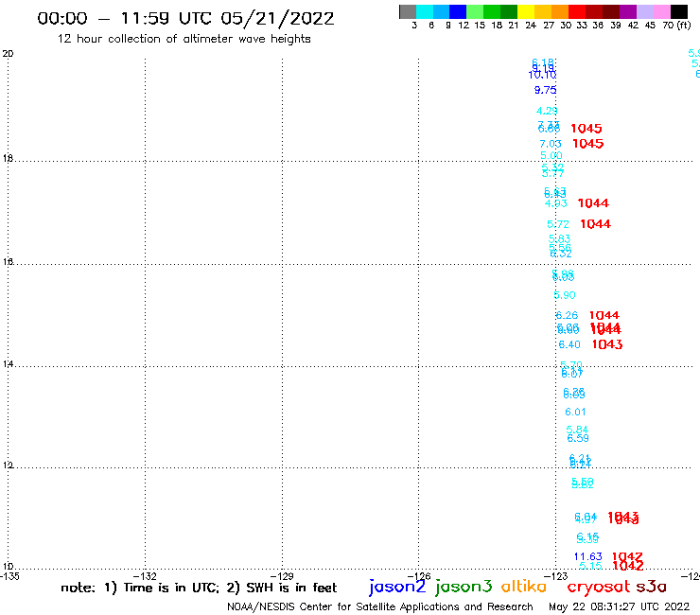Click the -123 longitude axis label
Screen dimensions: 700x615
coord(556,576)
